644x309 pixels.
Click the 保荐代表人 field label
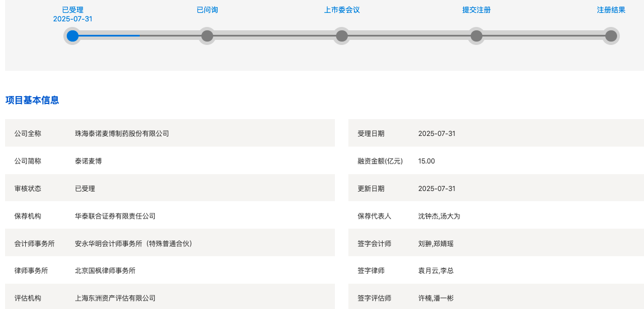[x=375, y=216]
